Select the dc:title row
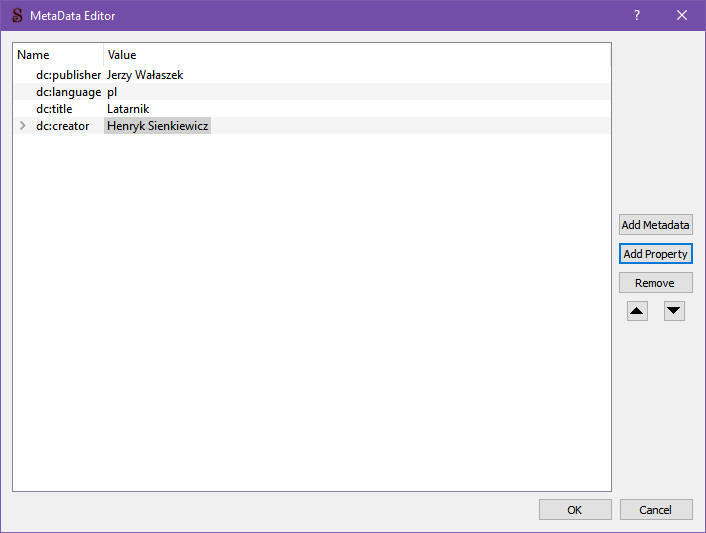The width and height of the screenshot is (706, 533). pyautogui.click(x=56, y=109)
